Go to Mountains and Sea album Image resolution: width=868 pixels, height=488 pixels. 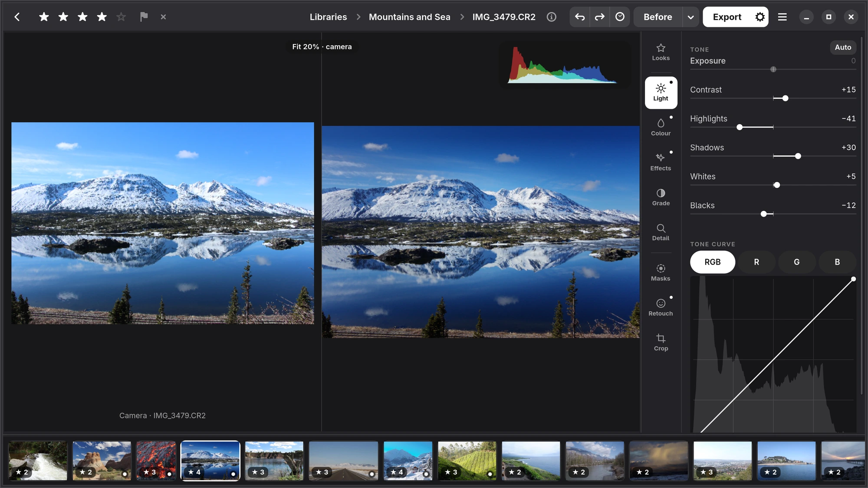point(409,17)
